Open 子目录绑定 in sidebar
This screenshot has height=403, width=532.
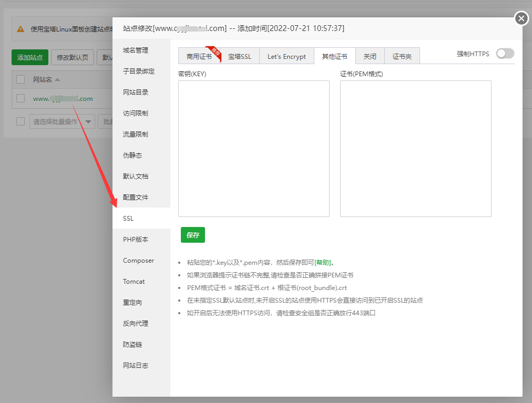tap(141, 71)
